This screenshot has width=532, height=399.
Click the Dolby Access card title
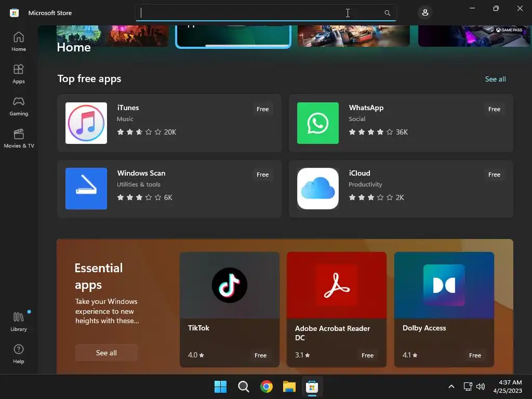(x=424, y=328)
